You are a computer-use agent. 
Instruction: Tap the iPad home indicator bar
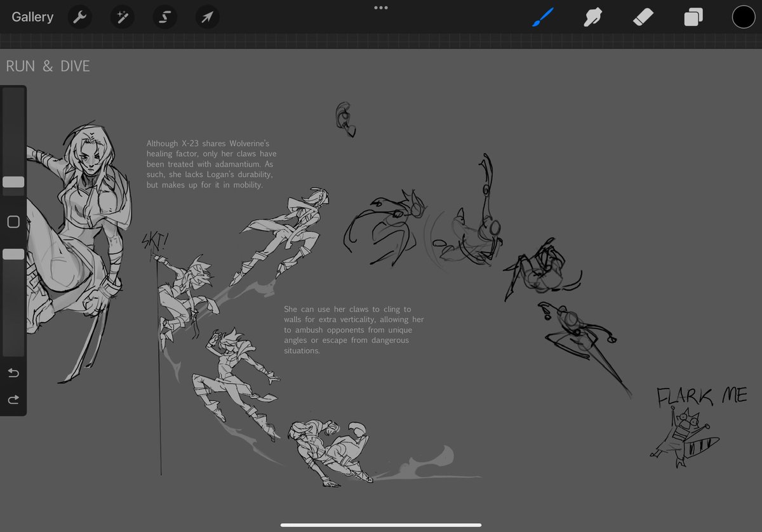click(x=381, y=524)
